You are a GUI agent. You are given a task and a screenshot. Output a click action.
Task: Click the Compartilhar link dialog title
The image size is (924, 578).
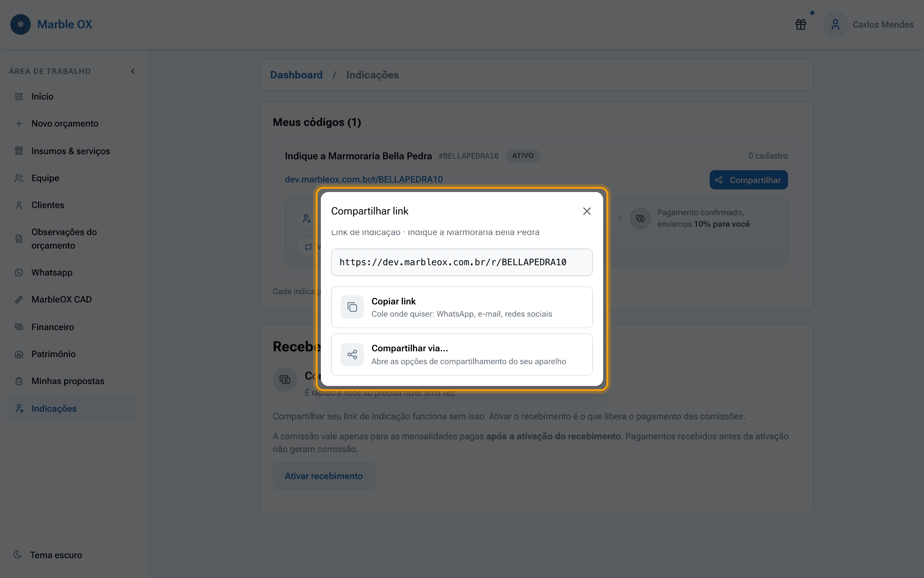pyautogui.click(x=370, y=211)
